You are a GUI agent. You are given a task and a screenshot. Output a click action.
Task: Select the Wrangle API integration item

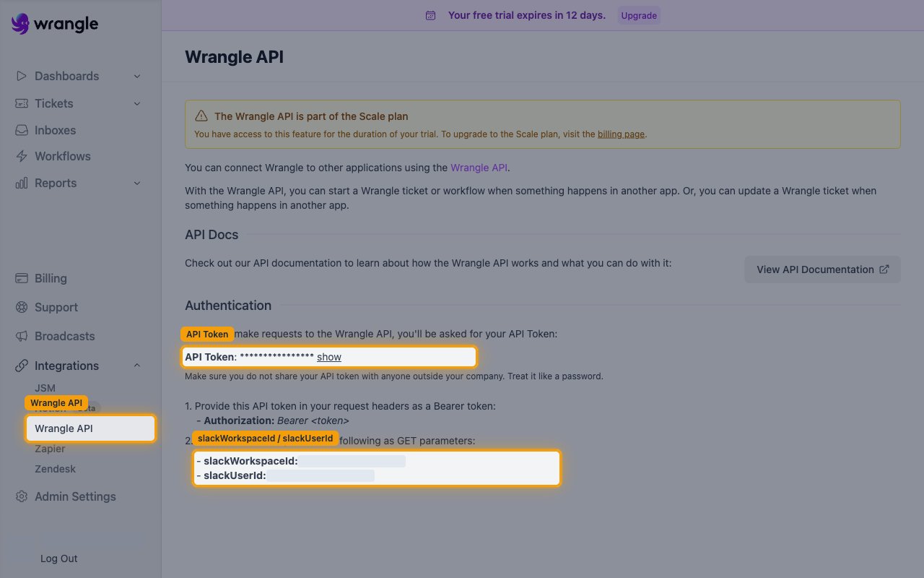tap(90, 428)
